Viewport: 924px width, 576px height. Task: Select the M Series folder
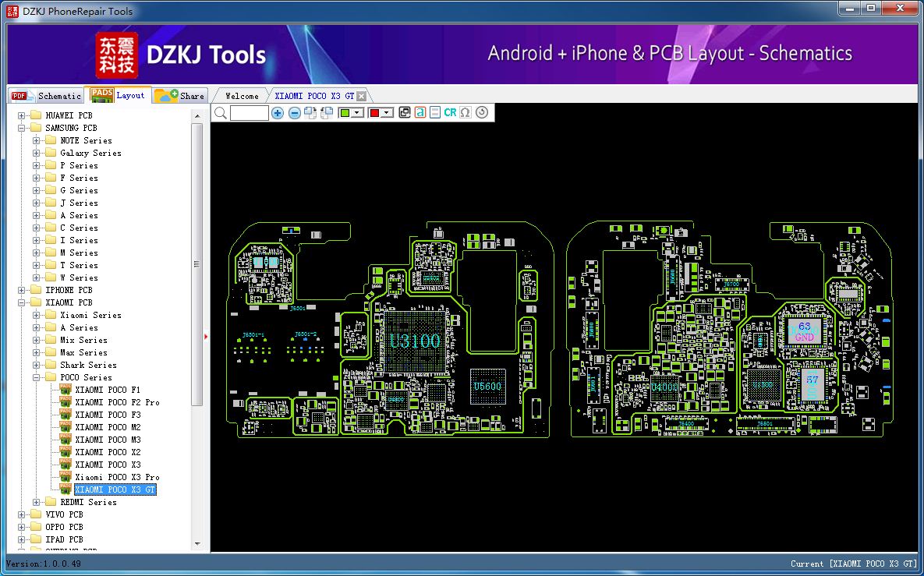pos(79,253)
